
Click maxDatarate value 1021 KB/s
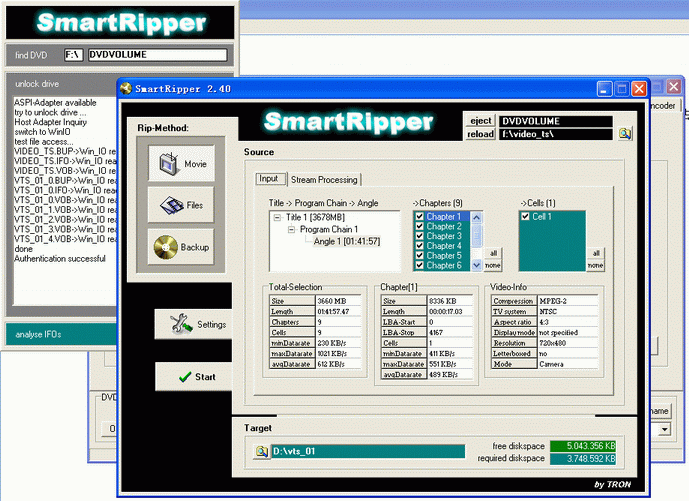338,354
